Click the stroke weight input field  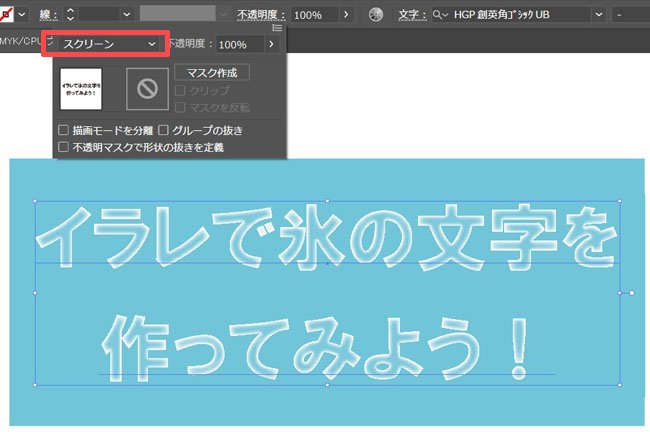click(x=99, y=15)
